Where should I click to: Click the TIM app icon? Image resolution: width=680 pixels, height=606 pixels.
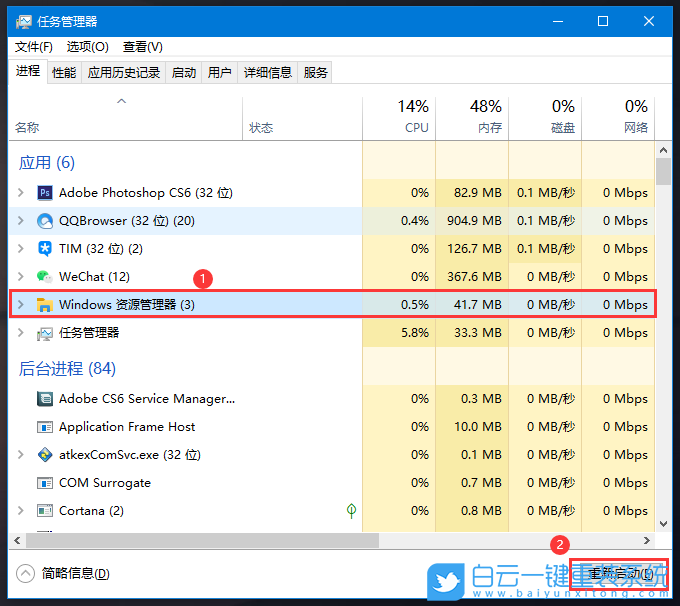coord(45,249)
